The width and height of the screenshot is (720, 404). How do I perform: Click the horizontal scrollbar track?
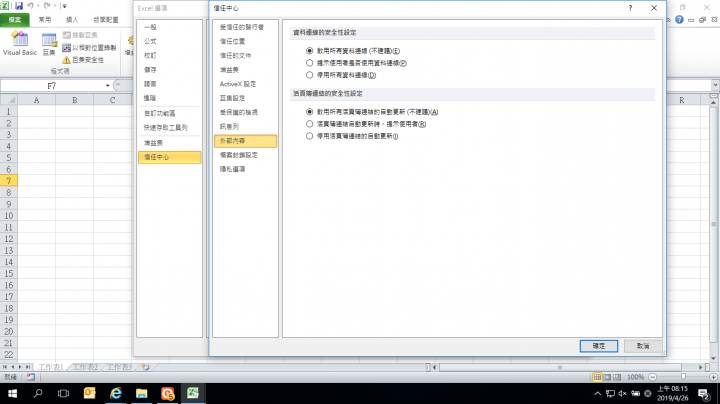(x=560, y=367)
